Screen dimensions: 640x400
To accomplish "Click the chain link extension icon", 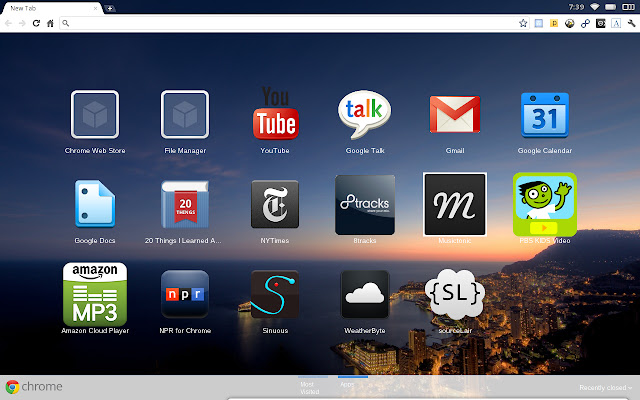I will [585, 23].
